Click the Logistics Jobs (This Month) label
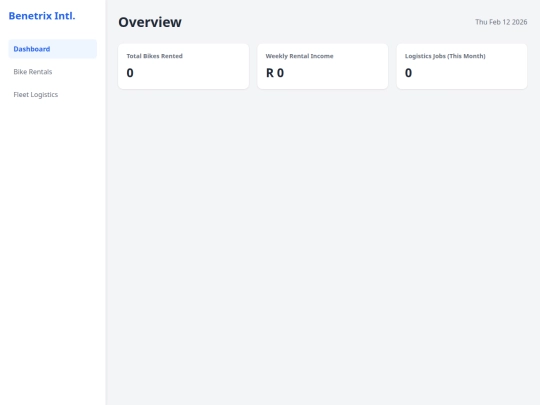 (x=445, y=56)
